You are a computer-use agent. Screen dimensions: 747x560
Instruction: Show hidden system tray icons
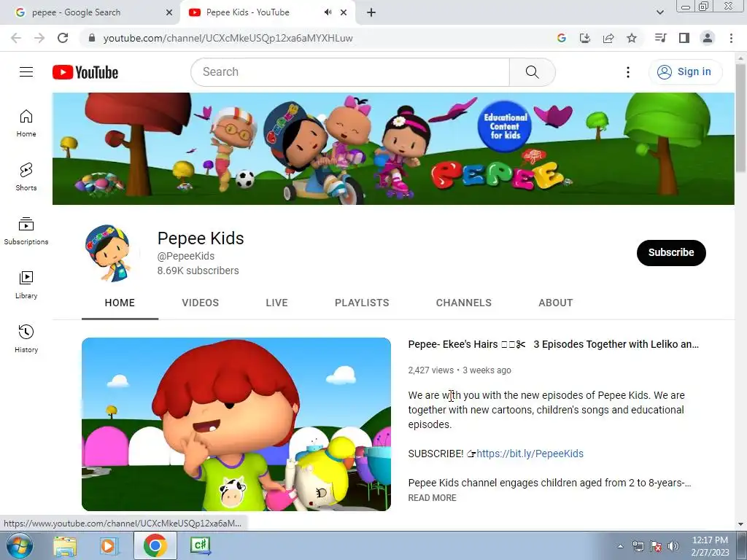click(620, 546)
